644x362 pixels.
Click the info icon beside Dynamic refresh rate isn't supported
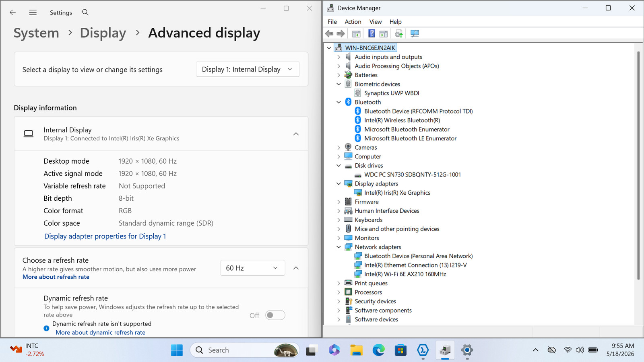[46, 328]
